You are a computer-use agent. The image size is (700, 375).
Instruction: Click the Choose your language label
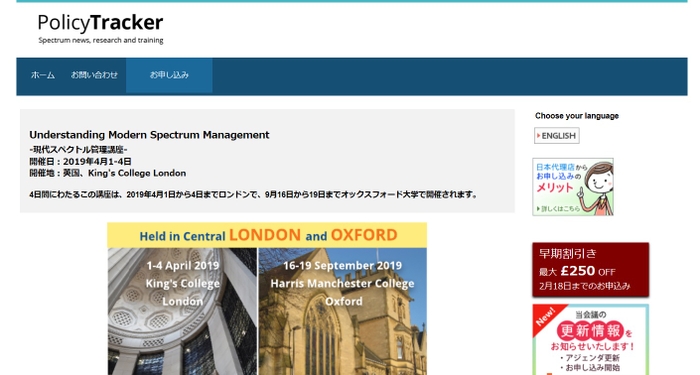coord(577,116)
